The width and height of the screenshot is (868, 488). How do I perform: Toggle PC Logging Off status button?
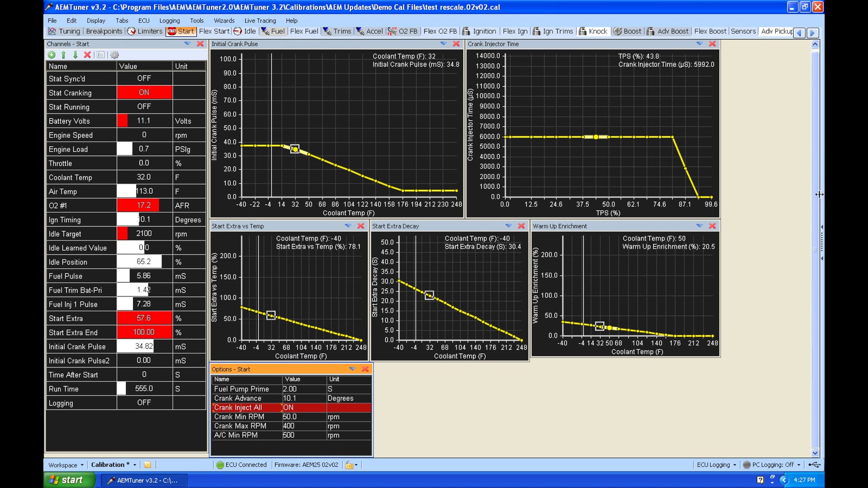pyautogui.click(x=772, y=465)
